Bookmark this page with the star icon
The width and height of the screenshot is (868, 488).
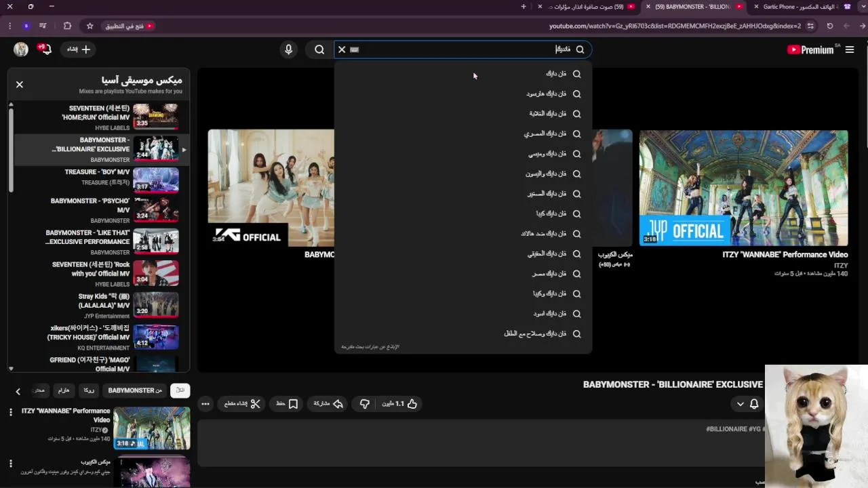[x=90, y=26]
